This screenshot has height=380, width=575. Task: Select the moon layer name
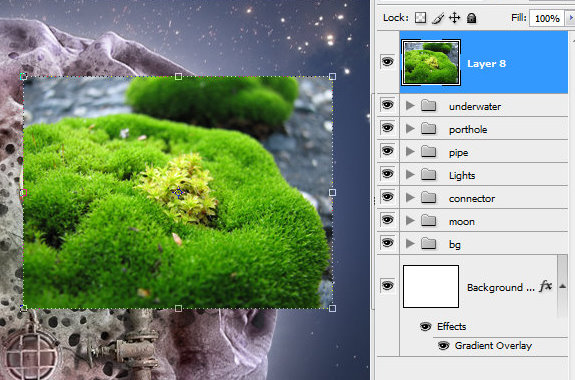point(462,222)
